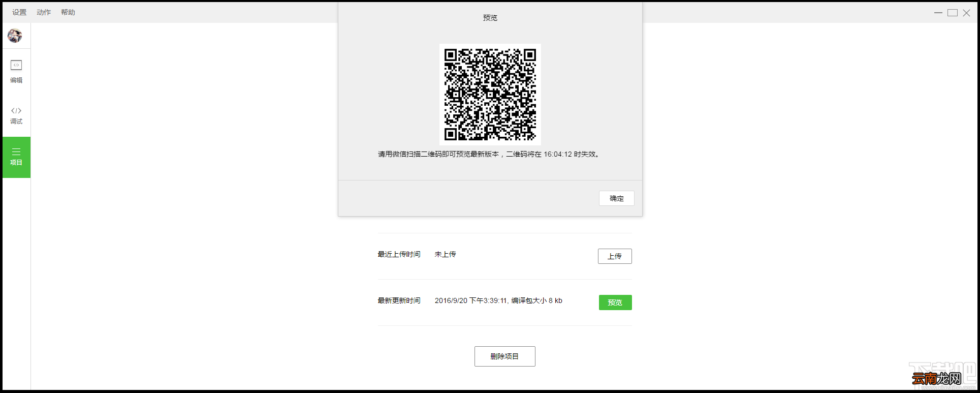Image resolution: width=980 pixels, height=393 pixels.
Task: Open the 设置 menu
Action: [19, 12]
